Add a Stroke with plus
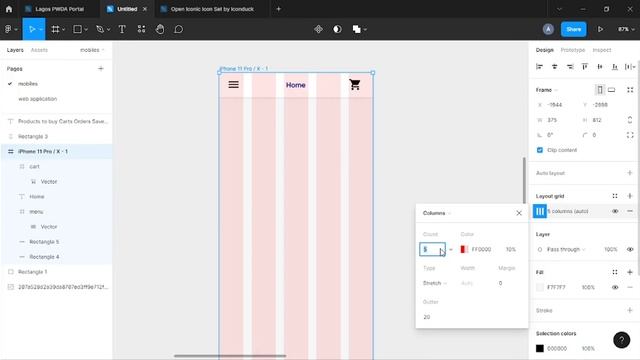The width and height of the screenshot is (640, 360). pyautogui.click(x=630, y=310)
